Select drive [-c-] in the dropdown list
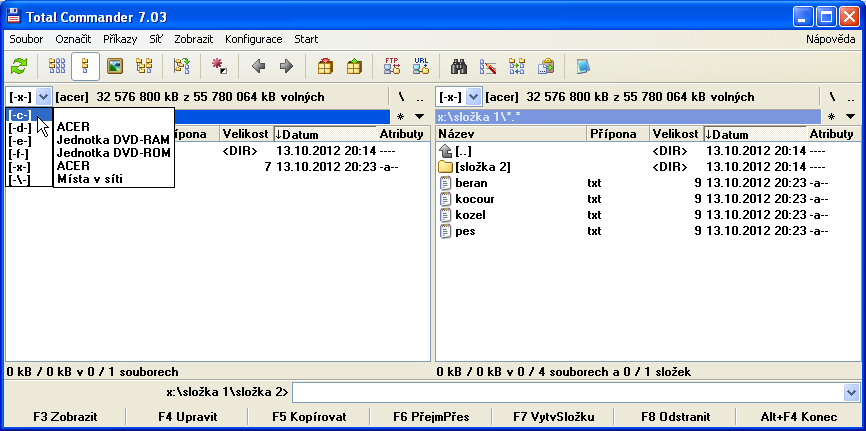Image resolution: width=866 pixels, height=431 pixels. click(20, 114)
